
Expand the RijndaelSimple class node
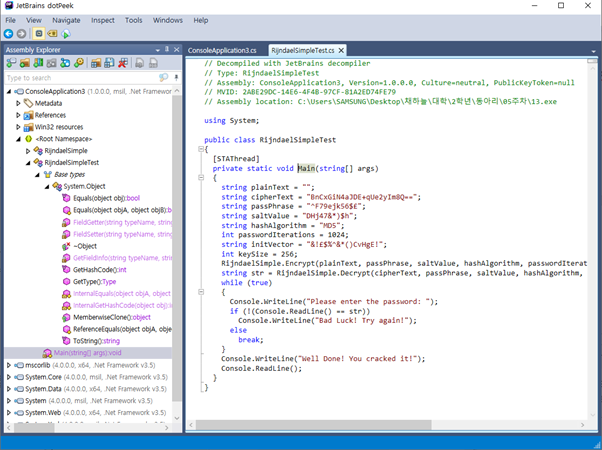pyautogui.click(x=28, y=151)
